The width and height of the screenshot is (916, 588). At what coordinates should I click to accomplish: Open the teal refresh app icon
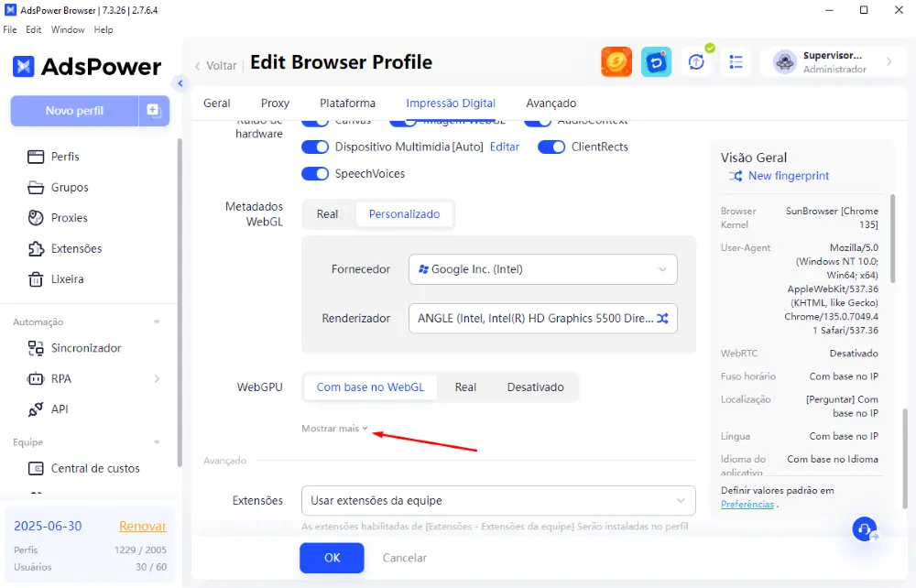[656, 62]
